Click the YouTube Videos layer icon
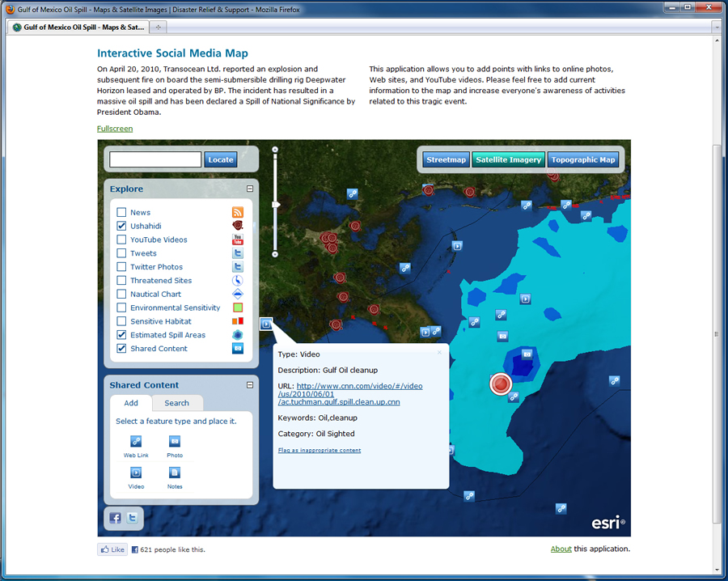 (x=238, y=240)
